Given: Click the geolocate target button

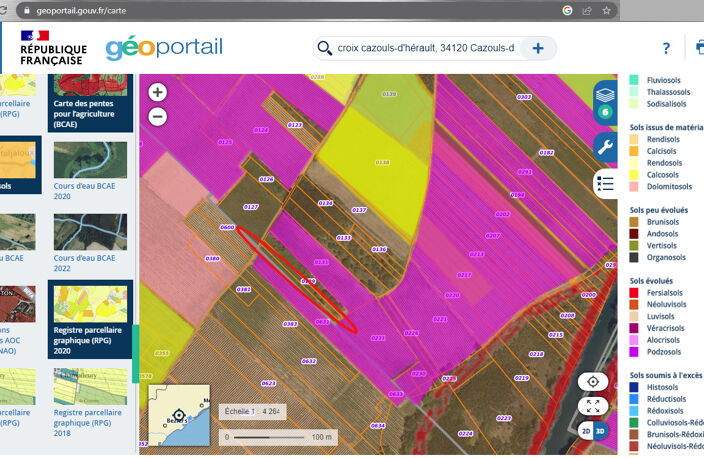Looking at the screenshot, I should tap(593, 382).
